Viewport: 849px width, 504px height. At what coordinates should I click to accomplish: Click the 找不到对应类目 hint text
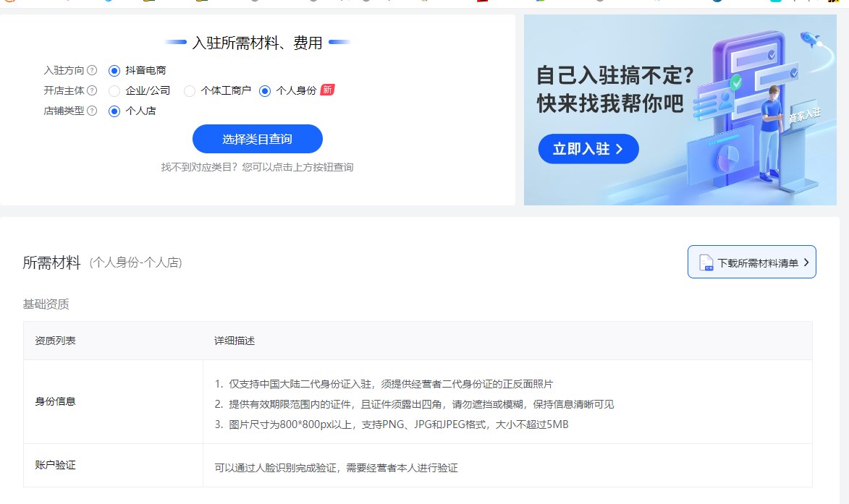tap(257, 167)
